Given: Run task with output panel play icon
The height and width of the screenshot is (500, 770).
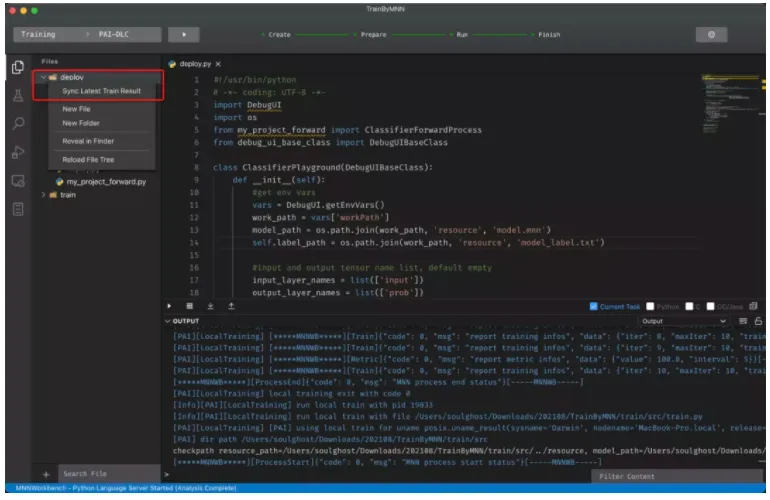Looking at the screenshot, I should coord(169,306).
